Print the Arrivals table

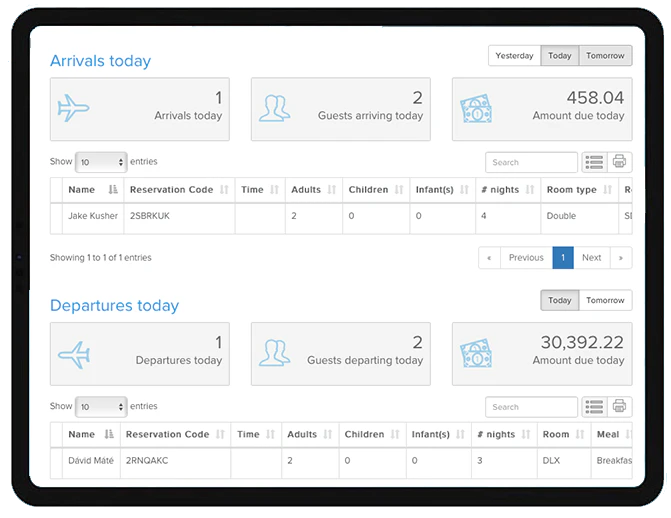coord(619,162)
